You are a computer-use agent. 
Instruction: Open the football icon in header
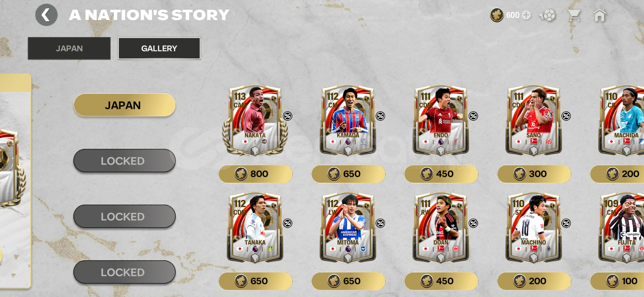[x=548, y=15]
